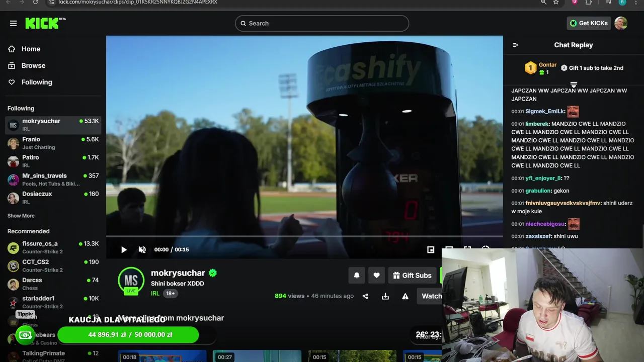Click the video progress bar

pos(304,236)
